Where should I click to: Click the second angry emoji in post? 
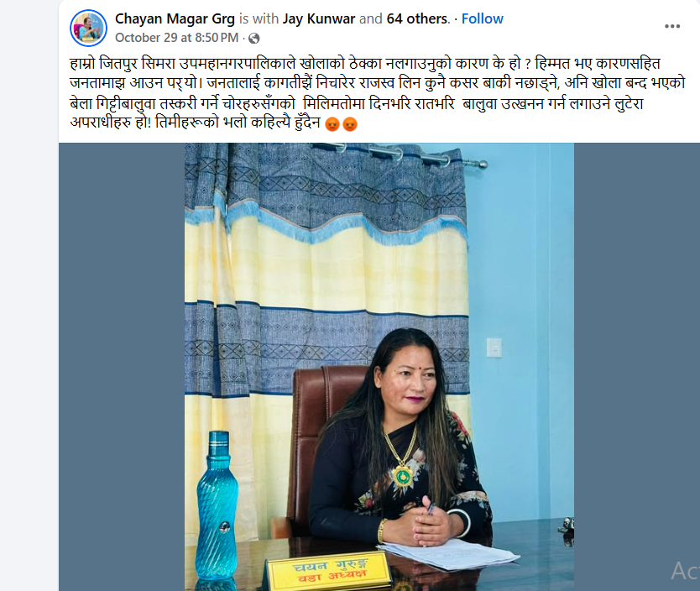(350, 123)
